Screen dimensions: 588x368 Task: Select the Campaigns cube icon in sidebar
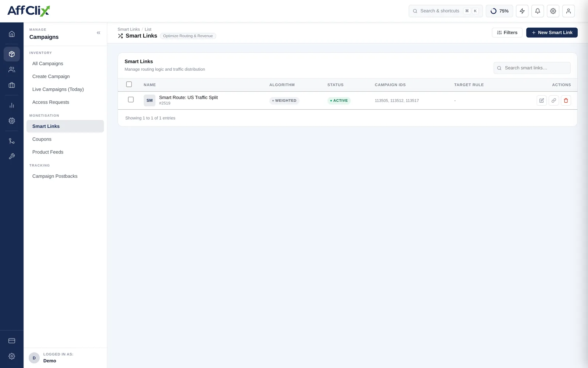[12, 54]
